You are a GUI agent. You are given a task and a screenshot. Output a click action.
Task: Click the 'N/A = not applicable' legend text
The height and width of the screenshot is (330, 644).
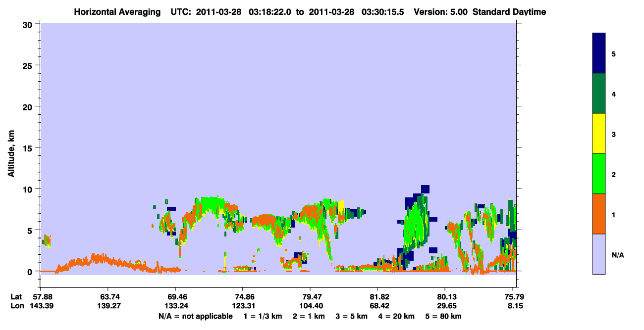pyautogui.click(x=195, y=316)
